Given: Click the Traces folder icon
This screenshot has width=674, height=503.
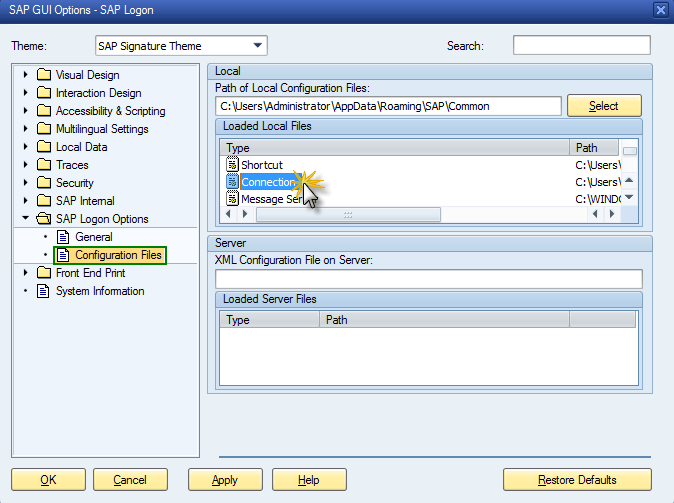Looking at the screenshot, I should click(44, 165).
